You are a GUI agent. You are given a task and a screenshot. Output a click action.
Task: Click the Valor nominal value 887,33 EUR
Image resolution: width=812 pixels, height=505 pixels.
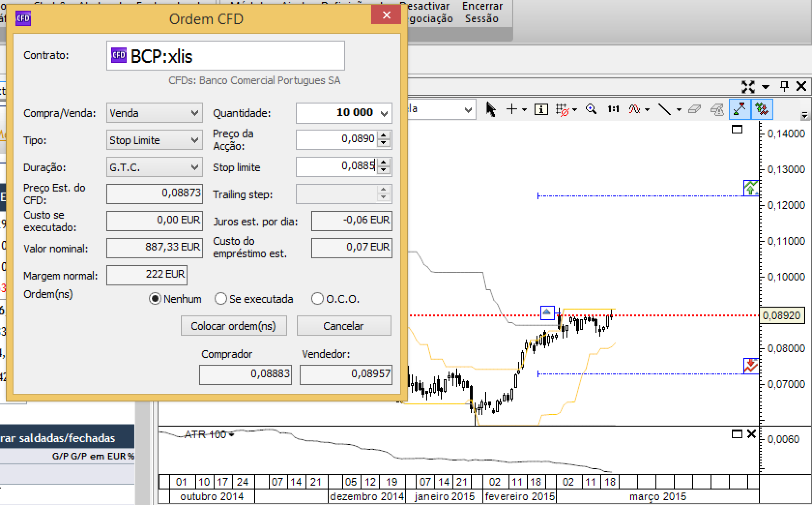pyautogui.click(x=155, y=248)
